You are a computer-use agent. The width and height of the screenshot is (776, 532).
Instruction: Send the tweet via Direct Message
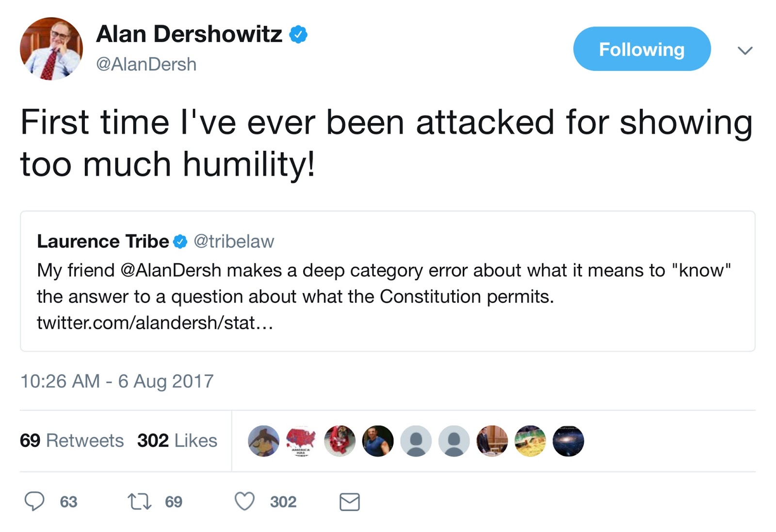(348, 502)
